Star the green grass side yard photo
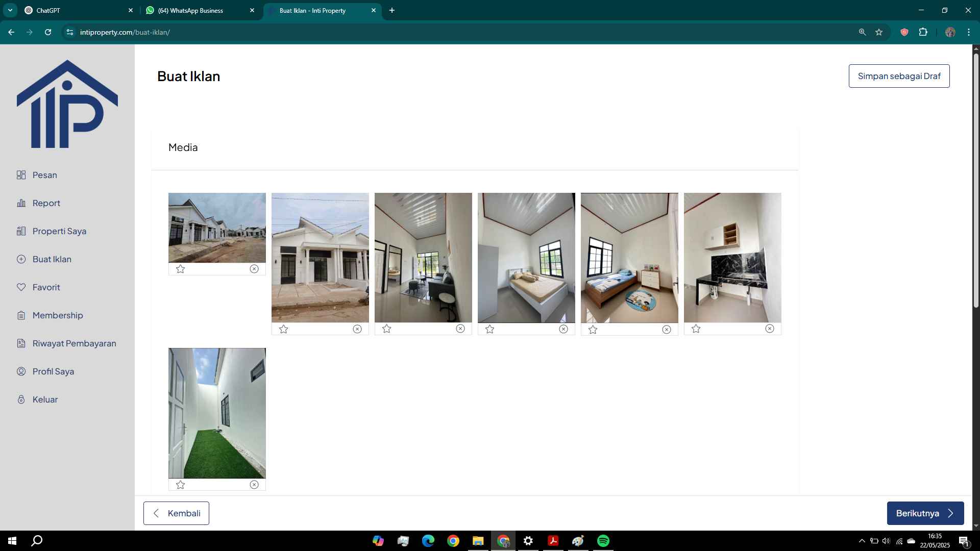This screenshot has width=980, height=551. (x=181, y=485)
